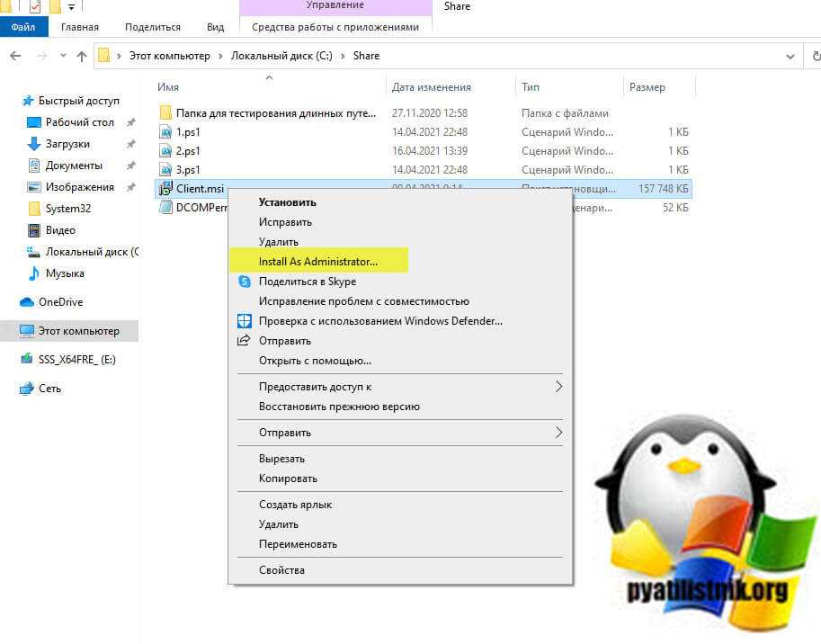
Task: Select Локальный диск in the sidebar
Action: (x=92, y=252)
